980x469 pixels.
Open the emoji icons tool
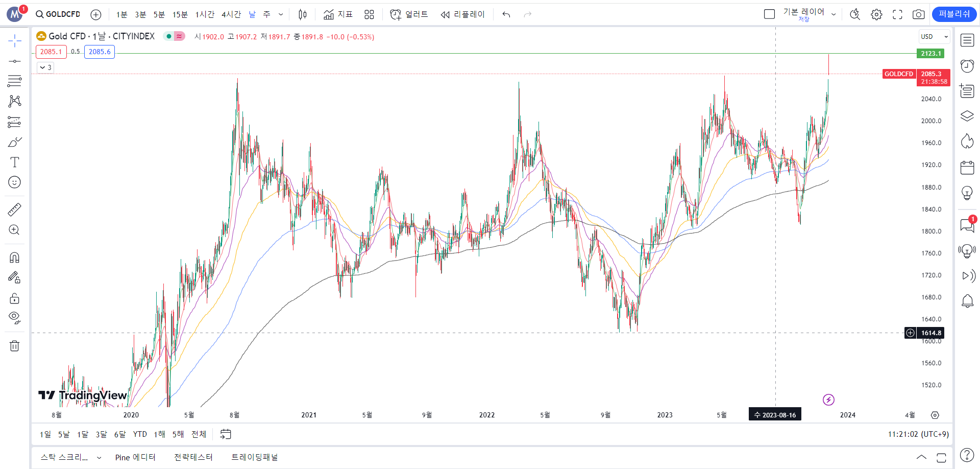click(x=14, y=182)
